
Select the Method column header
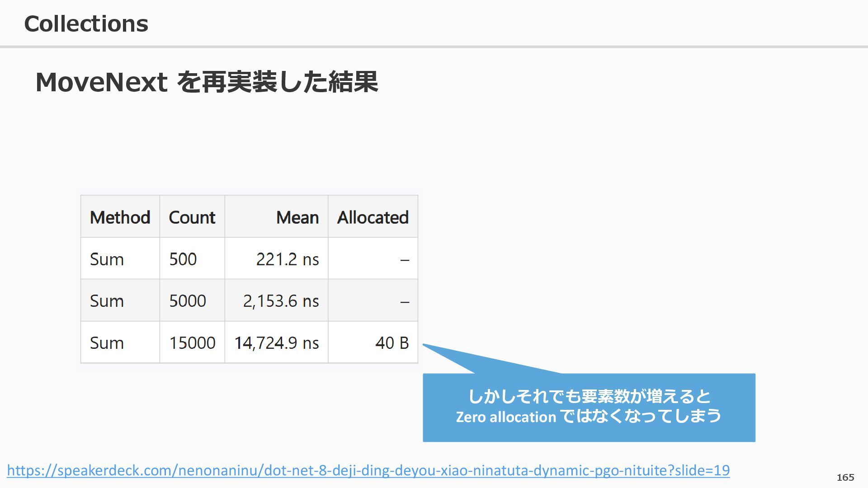(120, 217)
